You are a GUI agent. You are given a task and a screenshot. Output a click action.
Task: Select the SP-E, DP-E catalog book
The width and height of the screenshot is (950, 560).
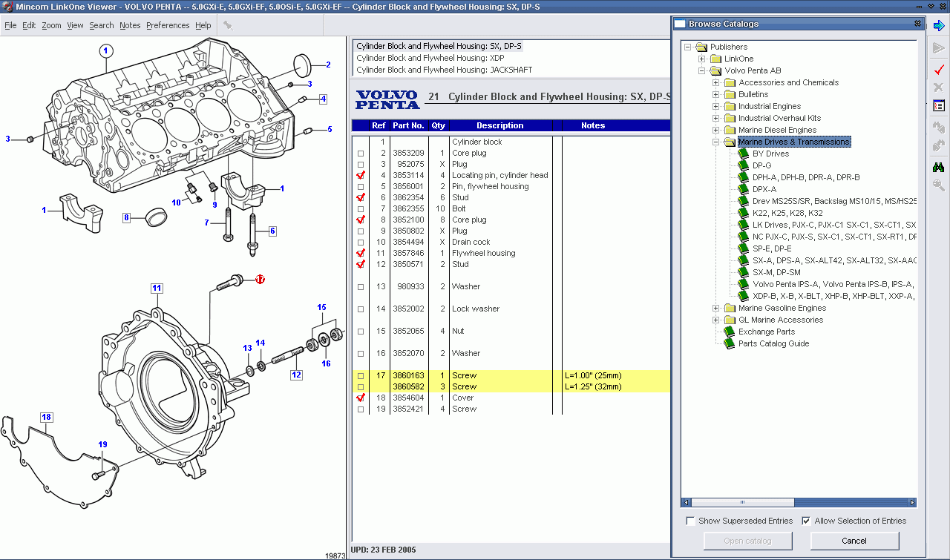[x=744, y=248]
